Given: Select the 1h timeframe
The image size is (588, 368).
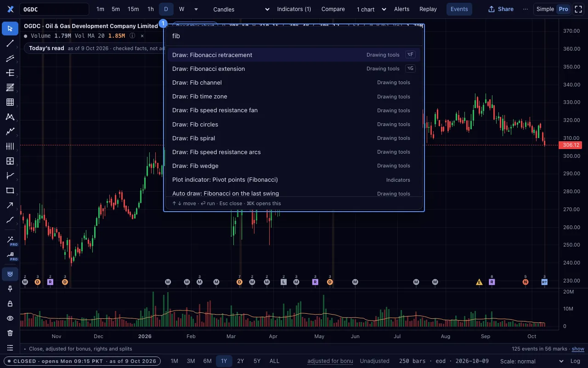Looking at the screenshot, I should (x=151, y=9).
